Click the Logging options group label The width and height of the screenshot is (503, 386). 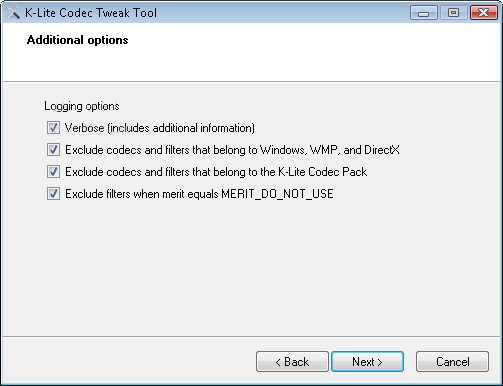[x=82, y=106]
